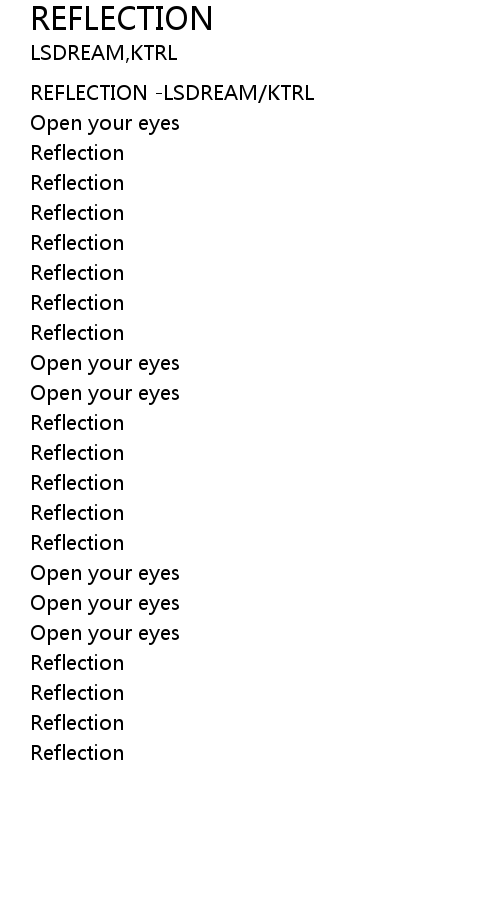Click the 'REFLECTION -LSDREAM/KTRL' header lyric line
The image size is (500, 910).
(172, 93)
